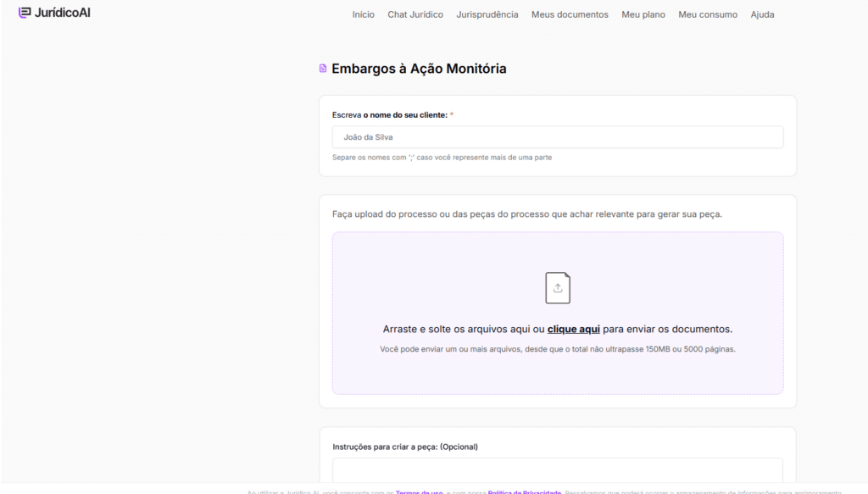Focus the client name input field
This screenshot has height=494, width=868.
557,137
